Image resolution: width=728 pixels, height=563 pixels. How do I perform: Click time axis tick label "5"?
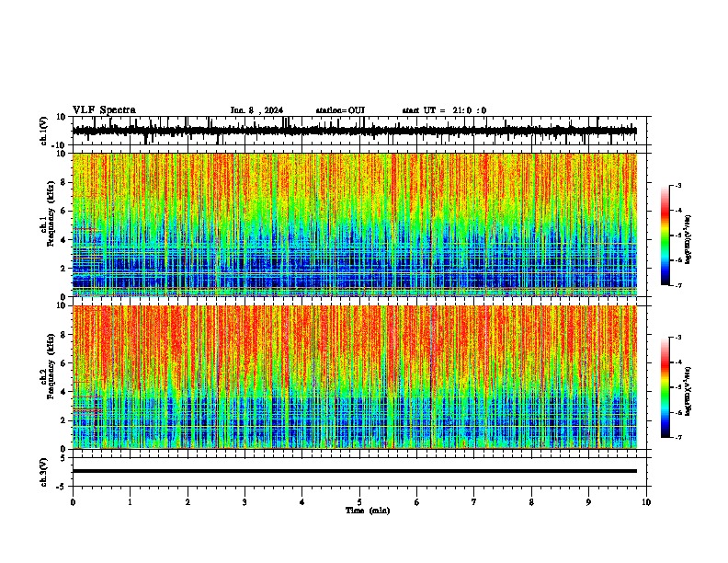coord(359,502)
